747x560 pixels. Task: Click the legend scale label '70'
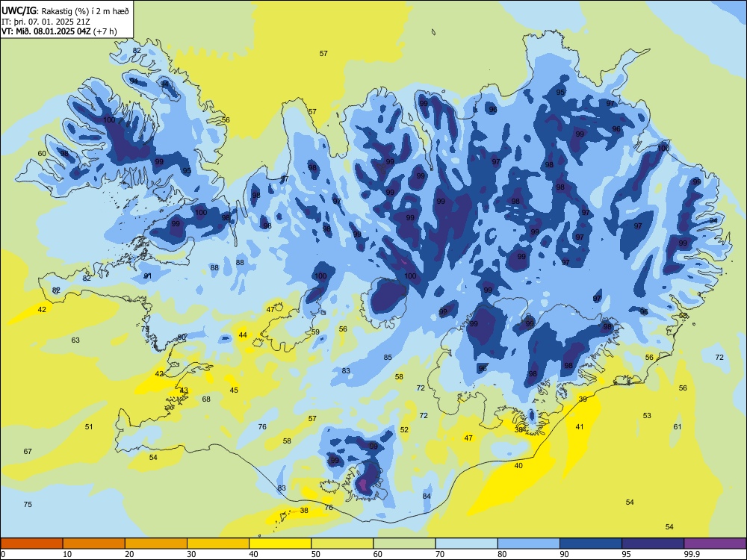440,554
